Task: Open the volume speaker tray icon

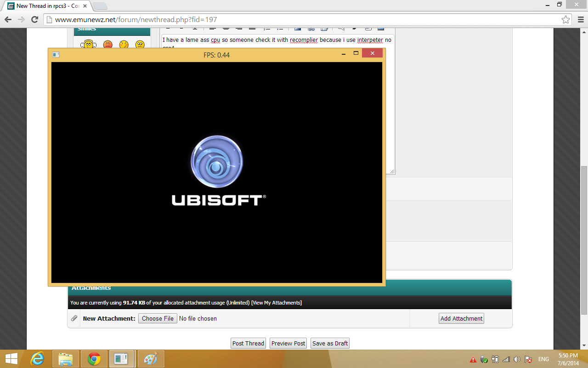Action: tap(517, 359)
